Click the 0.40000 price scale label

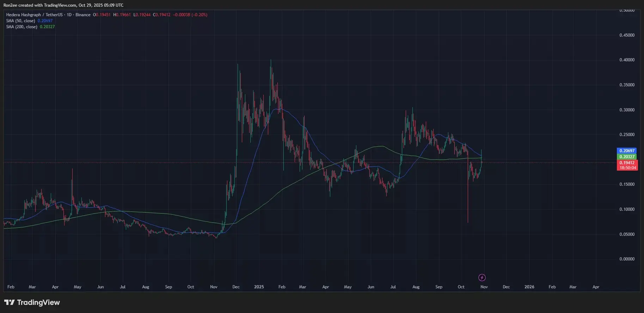tap(627, 60)
